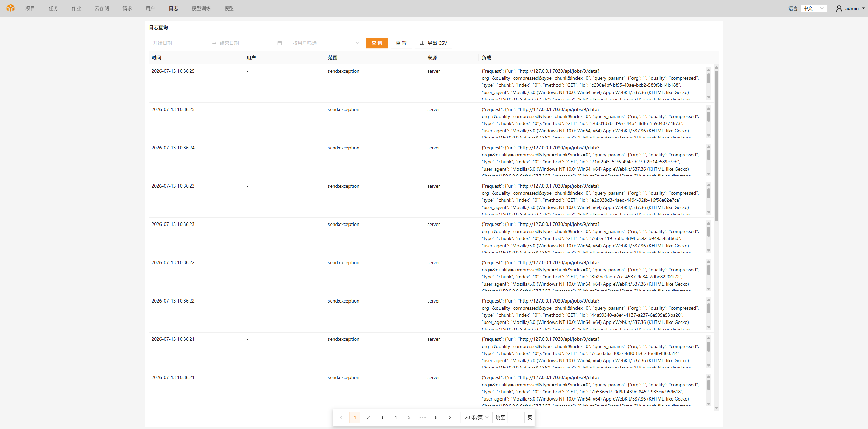This screenshot has height=429, width=868.
Task: Navigate to 云存储
Action: pos(102,8)
